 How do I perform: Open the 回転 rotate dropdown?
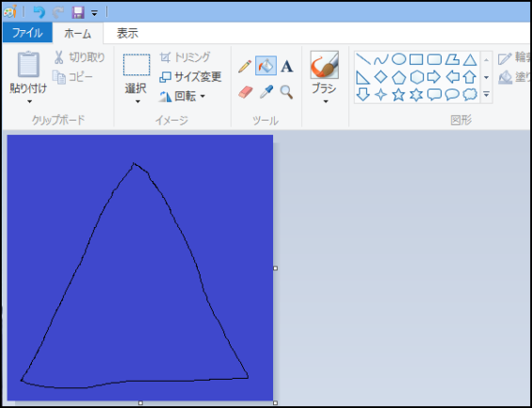tap(182, 97)
